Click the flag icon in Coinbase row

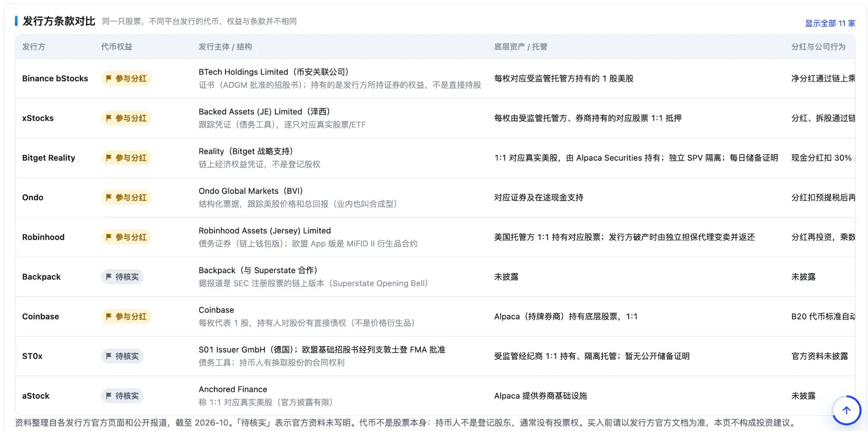109,316
